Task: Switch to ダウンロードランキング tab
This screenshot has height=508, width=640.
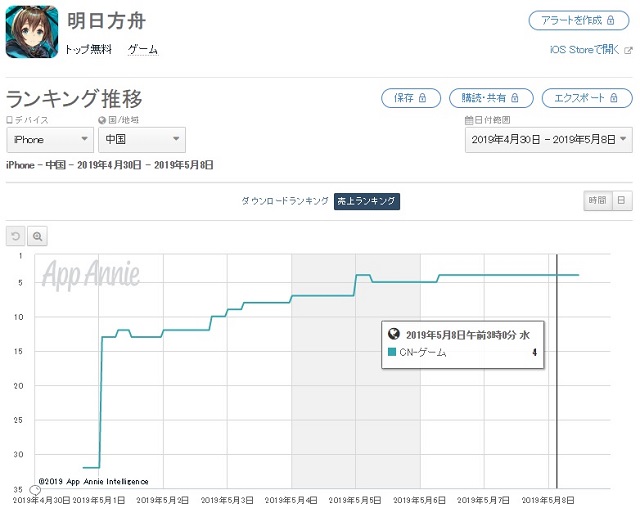Action: (285, 201)
